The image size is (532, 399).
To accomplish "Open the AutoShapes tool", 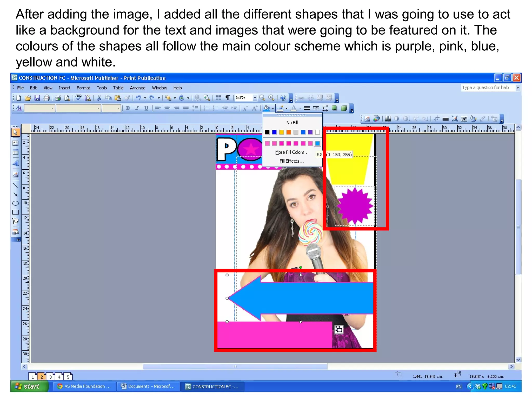I will coord(15,221).
